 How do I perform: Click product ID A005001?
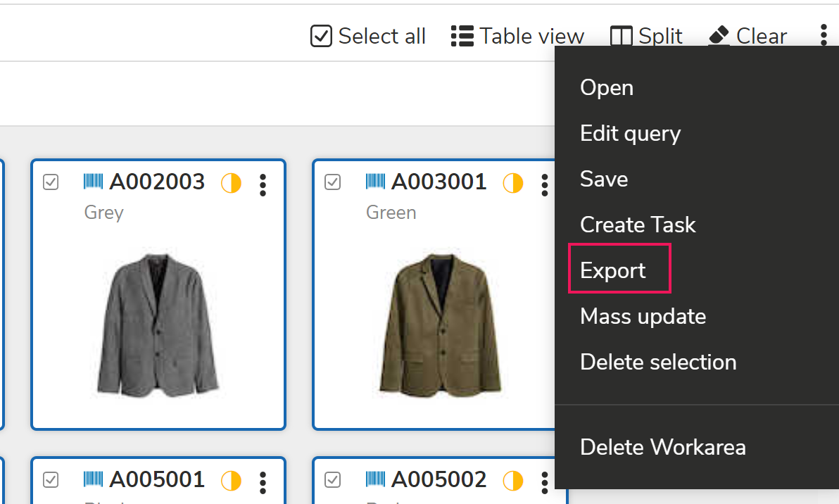(x=158, y=479)
